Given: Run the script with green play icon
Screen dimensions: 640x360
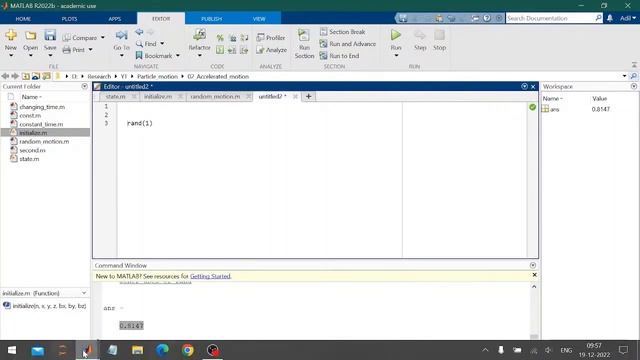Looking at the screenshot, I should 396,35.
